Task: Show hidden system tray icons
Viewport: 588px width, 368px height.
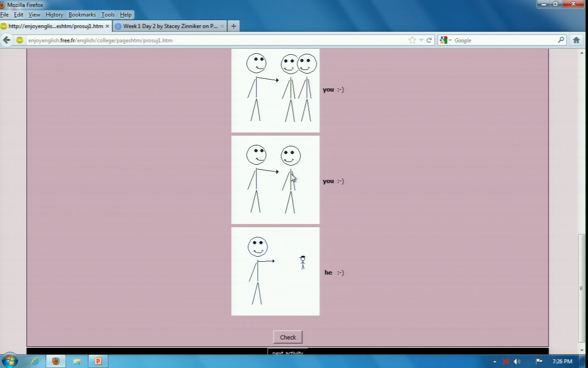Action: click(495, 362)
